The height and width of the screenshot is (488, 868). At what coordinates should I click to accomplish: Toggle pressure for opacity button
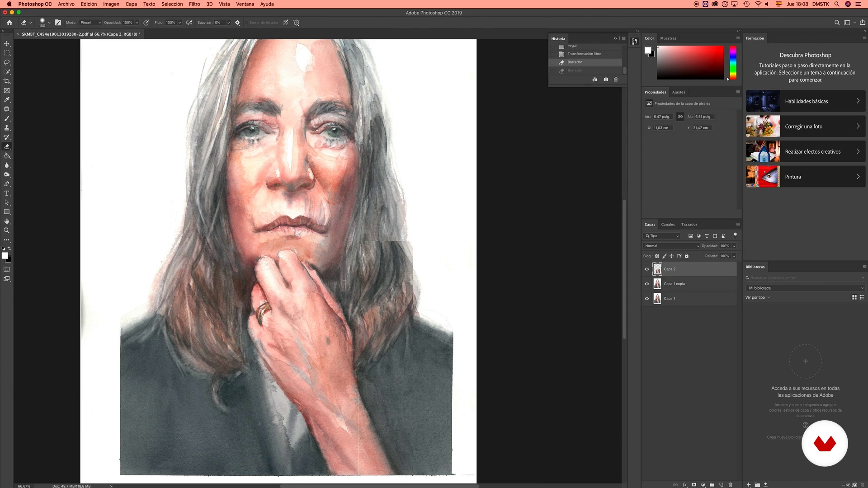(x=146, y=23)
